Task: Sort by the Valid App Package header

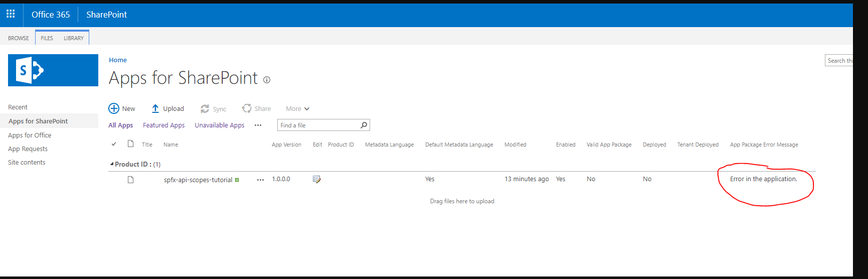Action: pos(609,145)
